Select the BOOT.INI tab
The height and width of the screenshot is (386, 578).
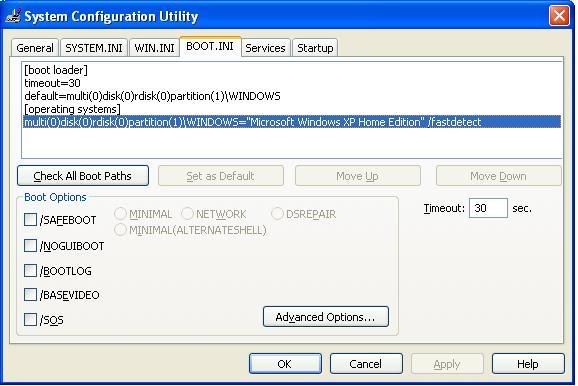coord(210,46)
